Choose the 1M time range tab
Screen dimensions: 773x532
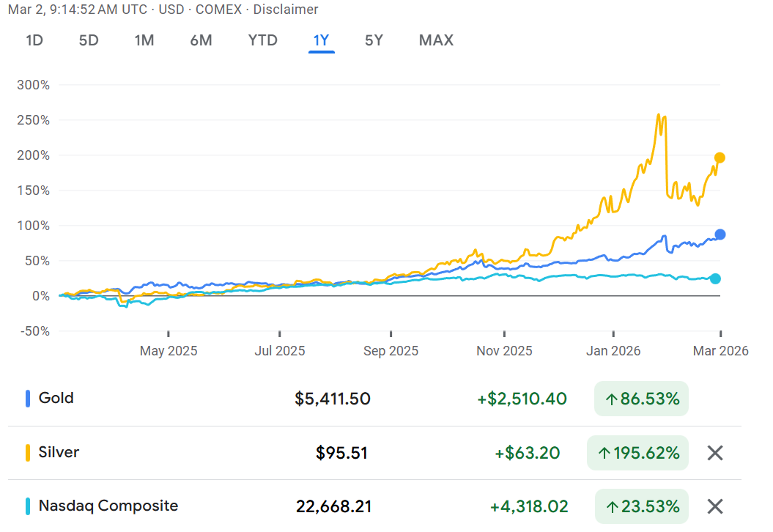pos(144,40)
